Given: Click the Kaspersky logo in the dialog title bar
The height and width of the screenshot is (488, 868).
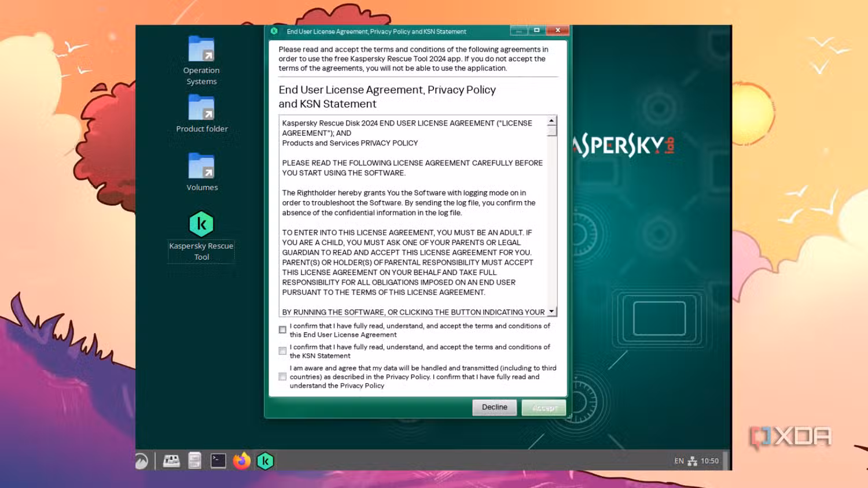Looking at the screenshot, I should [x=274, y=31].
